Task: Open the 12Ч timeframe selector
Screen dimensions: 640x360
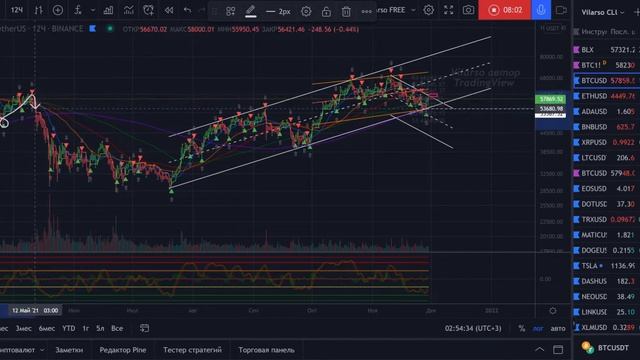Action: click(x=16, y=10)
